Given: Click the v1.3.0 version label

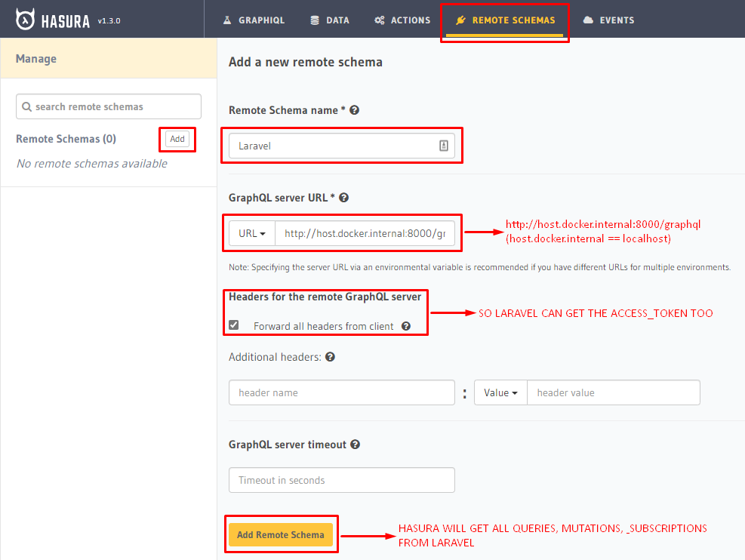Looking at the screenshot, I should [109, 21].
